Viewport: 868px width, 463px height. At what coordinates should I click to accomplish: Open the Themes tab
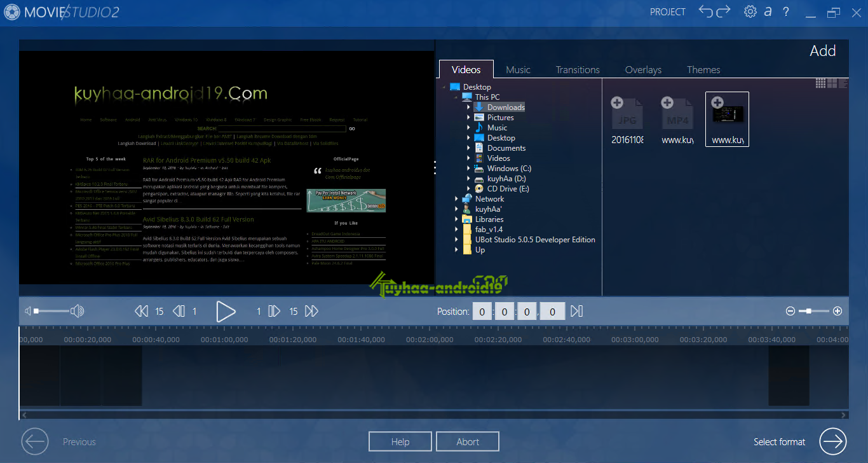[703, 70]
